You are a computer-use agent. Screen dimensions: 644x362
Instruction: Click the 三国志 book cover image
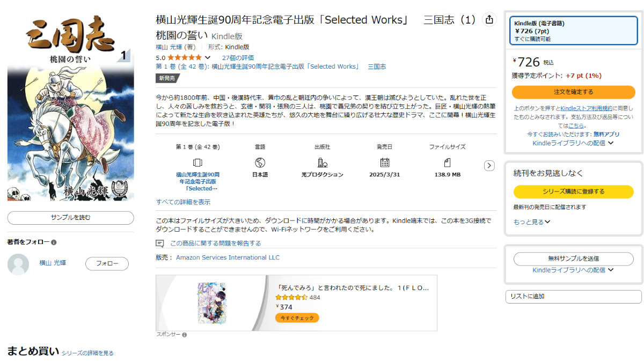point(70,109)
